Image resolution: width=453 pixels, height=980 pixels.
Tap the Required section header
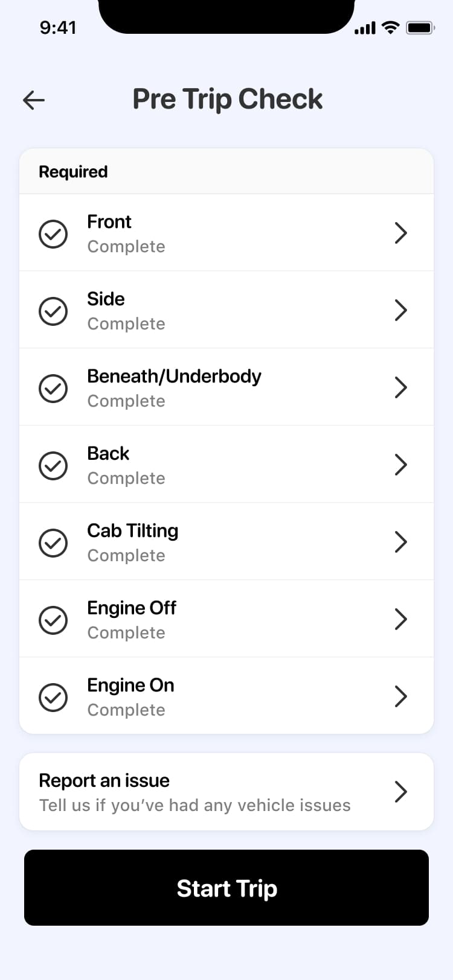click(x=226, y=171)
